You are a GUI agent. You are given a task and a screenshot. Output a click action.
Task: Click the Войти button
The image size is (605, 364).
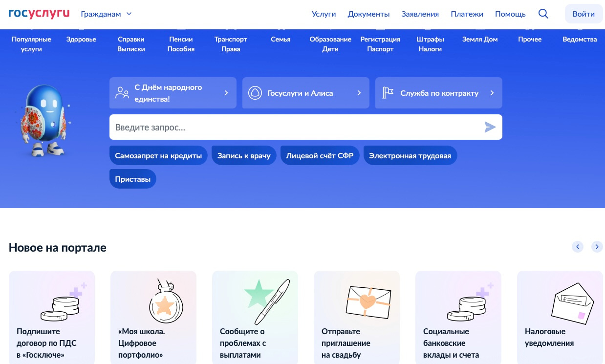click(x=583, y=14)
